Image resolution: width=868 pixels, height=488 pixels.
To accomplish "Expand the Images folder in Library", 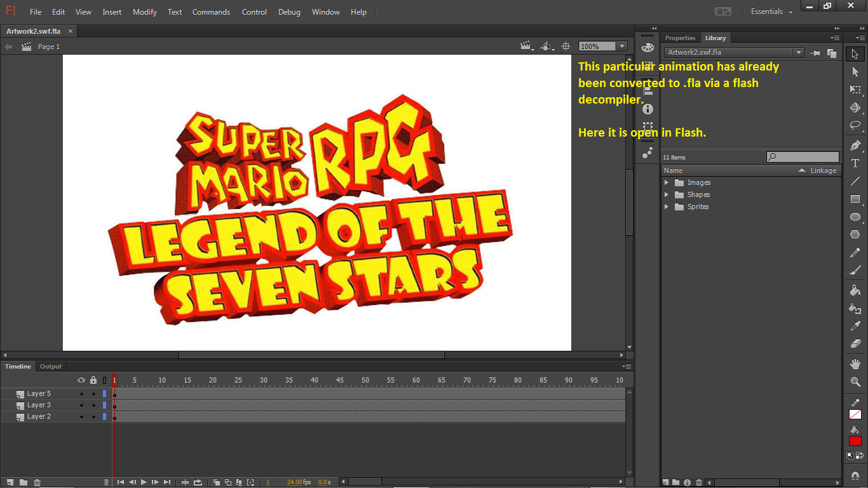I will 667,182.
